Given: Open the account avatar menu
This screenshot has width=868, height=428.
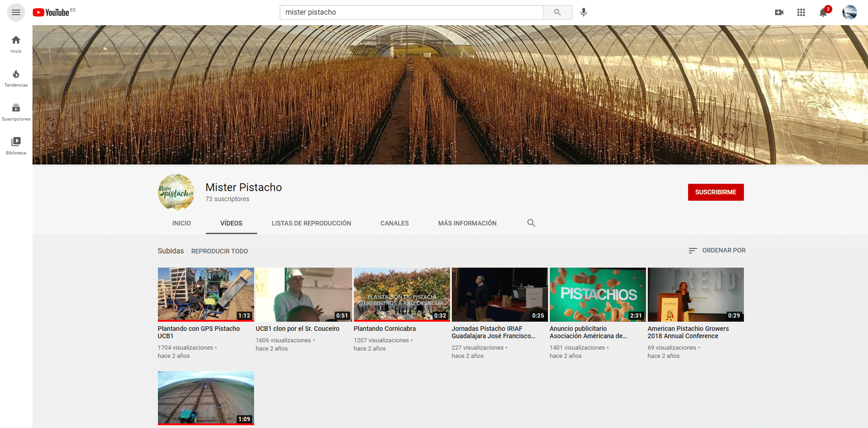Looking at the screenshot, I should (x=849, y=12).
